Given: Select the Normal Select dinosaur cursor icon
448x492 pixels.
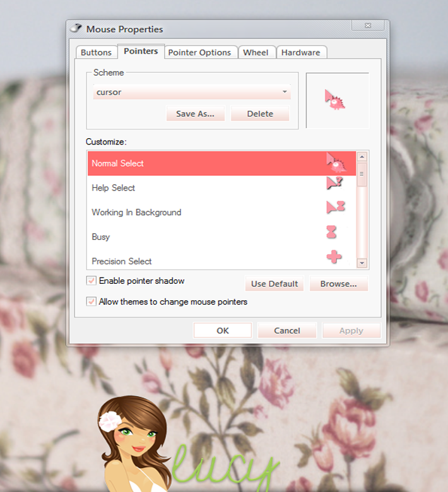Looking at the screenshot, I should 336,163.
